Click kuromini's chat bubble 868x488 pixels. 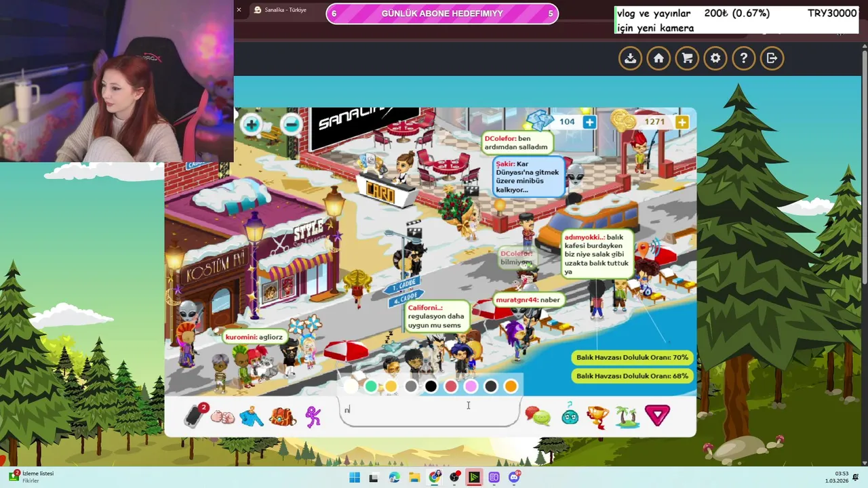[254, 337]
